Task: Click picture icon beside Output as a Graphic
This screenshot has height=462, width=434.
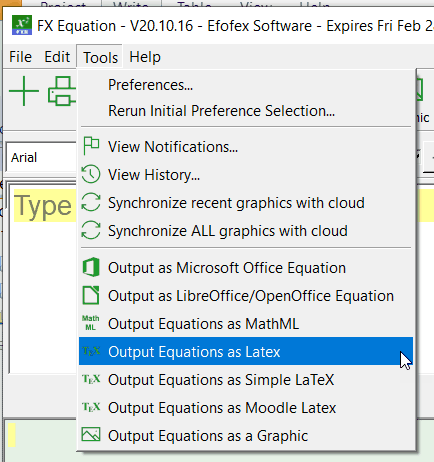Action: tap(91, 435)
